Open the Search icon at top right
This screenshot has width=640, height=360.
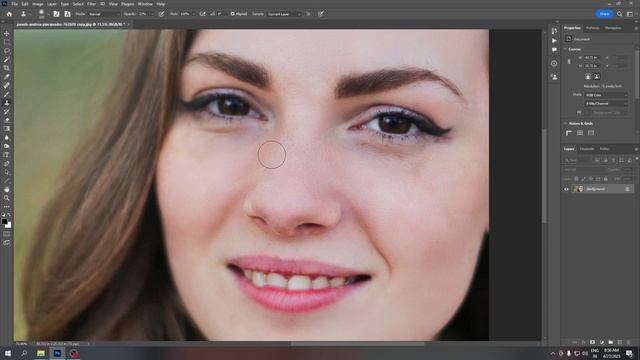point(619,14)
